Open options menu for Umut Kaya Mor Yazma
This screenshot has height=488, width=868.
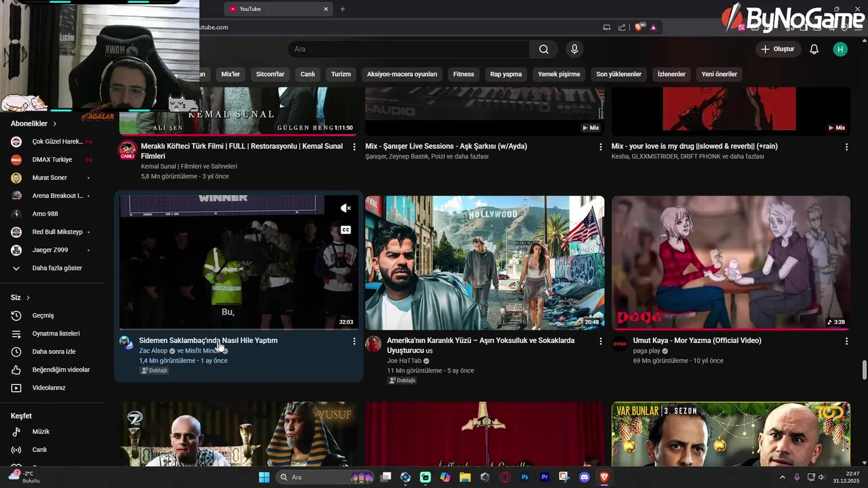click(x=846, y=341)
